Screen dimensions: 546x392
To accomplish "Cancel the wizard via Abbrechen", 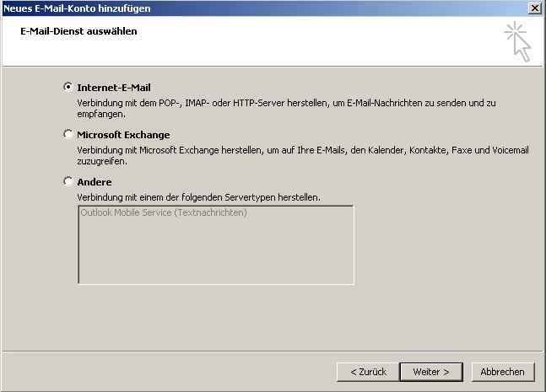I will (x=503, y=372).
